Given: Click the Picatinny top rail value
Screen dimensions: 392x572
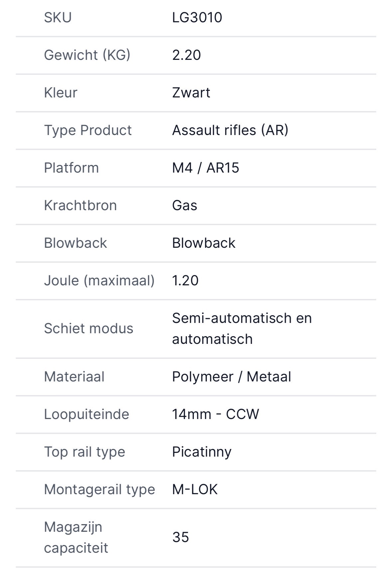Looking at the screenshot, I should [x=201, y=452].
